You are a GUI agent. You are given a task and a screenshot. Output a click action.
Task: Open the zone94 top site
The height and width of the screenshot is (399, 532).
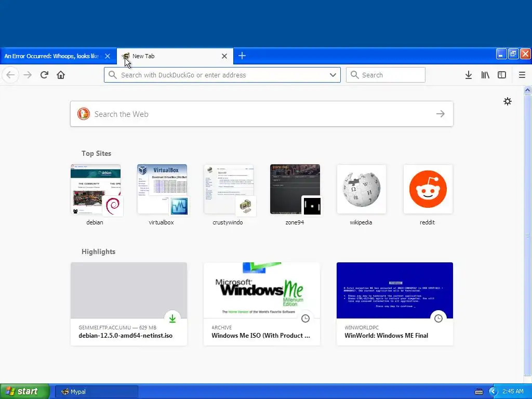click(295, 195)
